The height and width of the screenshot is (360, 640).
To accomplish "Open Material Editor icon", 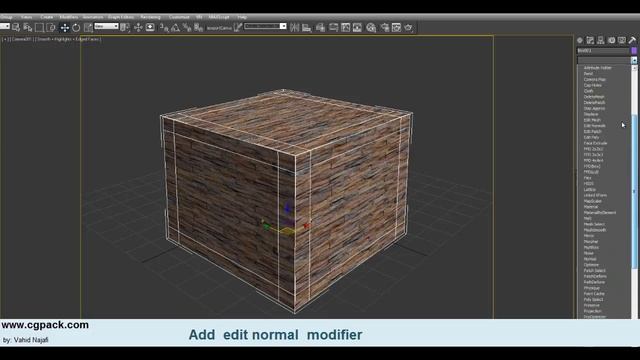I will point(371,27).
